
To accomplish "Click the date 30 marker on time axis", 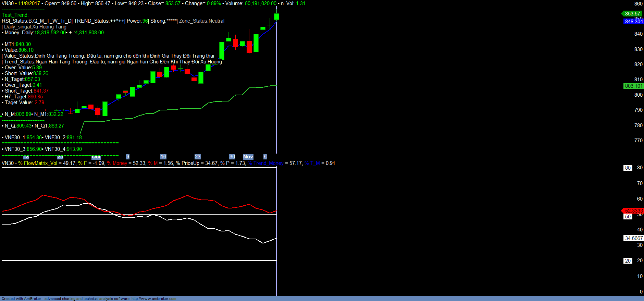I will click(x=232, y=157).
